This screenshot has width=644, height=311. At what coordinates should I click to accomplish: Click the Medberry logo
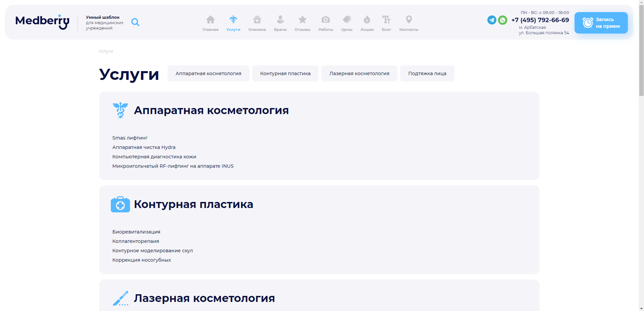pos(42,22)
